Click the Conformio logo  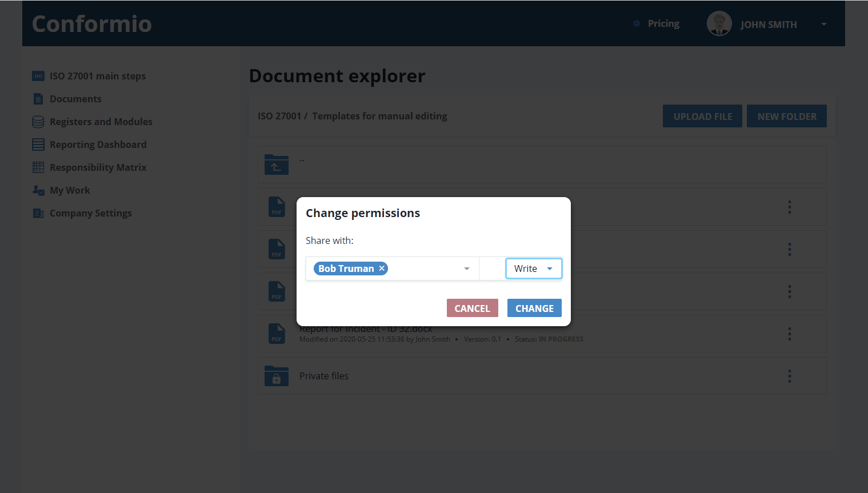click(x=92, y=23)
